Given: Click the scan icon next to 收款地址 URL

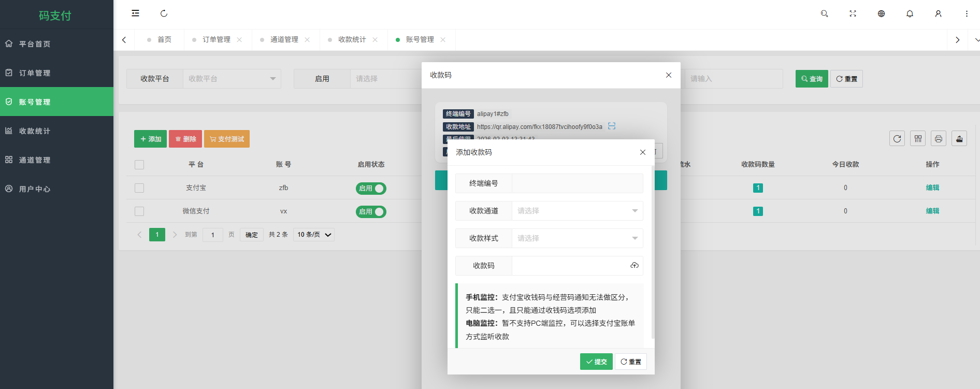Looking at the screenshot, I should pos(612,126).
